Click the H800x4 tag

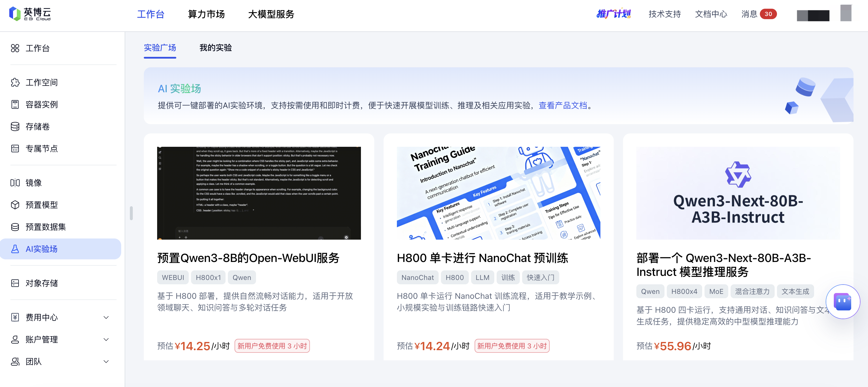click(x=684, y=292)
